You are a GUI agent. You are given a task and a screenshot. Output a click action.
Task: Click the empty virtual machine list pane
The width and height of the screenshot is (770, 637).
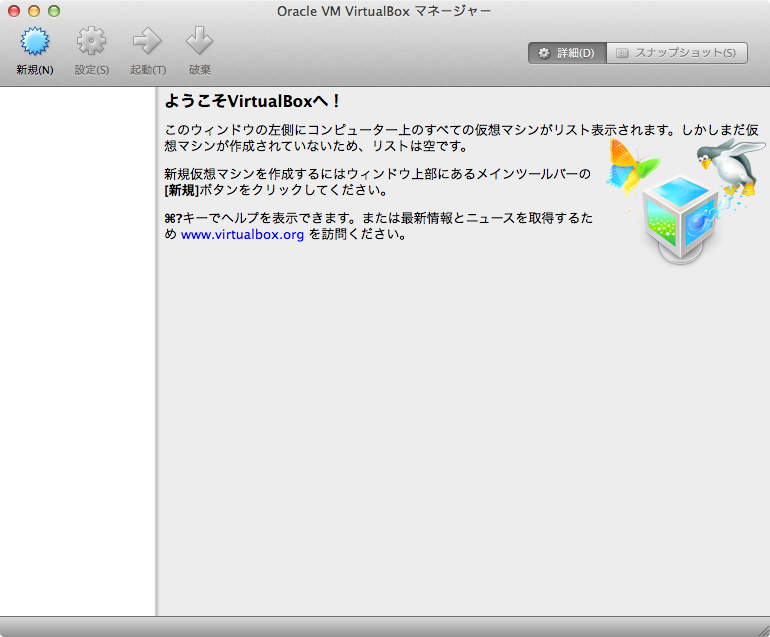coord(78,351)
